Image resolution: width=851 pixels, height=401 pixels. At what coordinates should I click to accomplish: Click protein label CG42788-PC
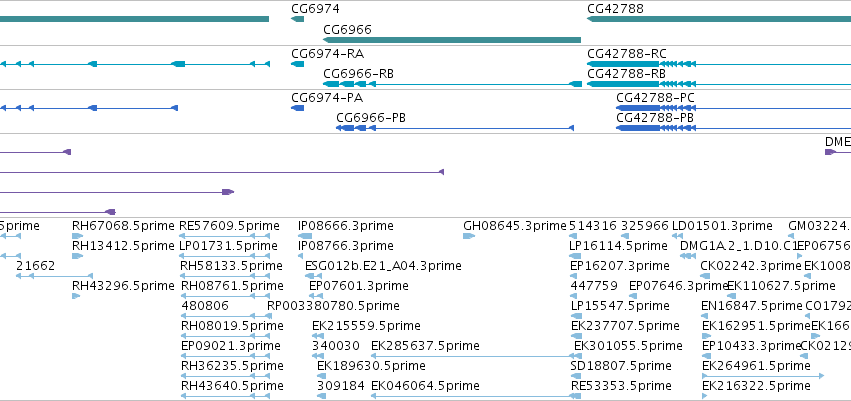[656, 98]
